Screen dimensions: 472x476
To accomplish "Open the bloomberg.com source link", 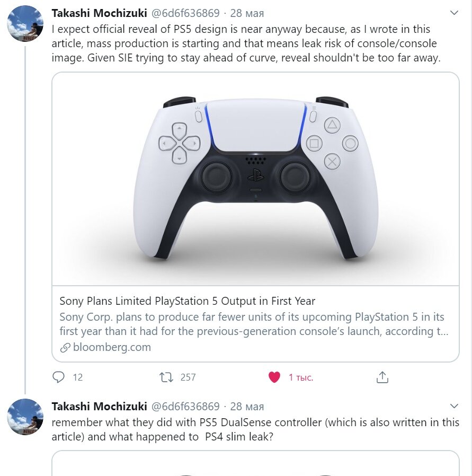I will [112, 347].
